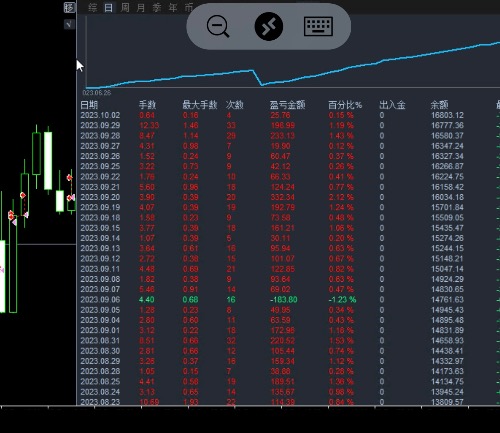Screen dimensions: 500x433
Task: Click the tallest white candlestick on chart
Action: (3, 277)
